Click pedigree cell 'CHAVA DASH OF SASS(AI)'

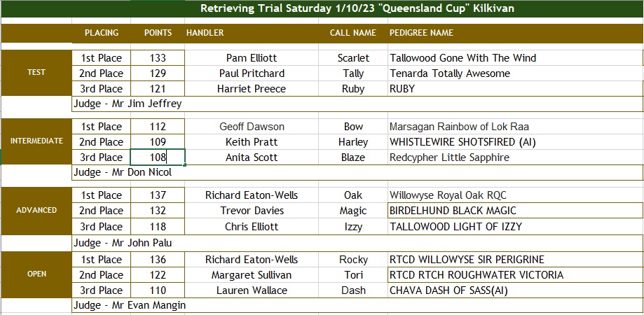point(516,290)
